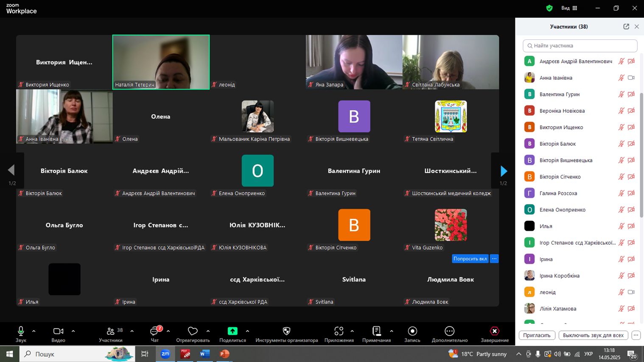Click Выключить звук для всех button

point(593,335)
